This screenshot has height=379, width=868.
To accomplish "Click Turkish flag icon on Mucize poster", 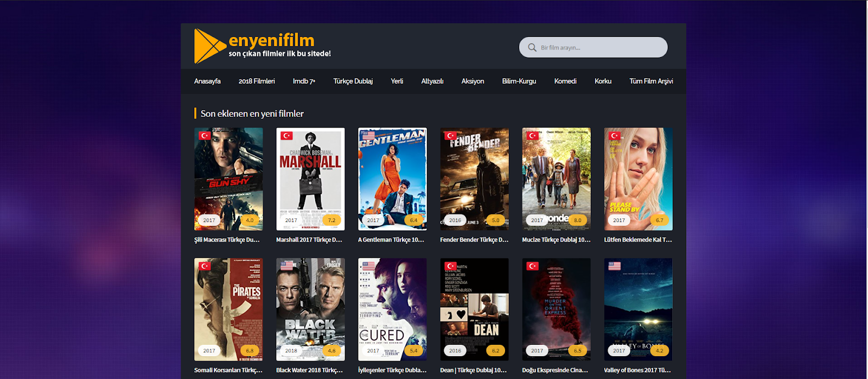I will [532, 136].
